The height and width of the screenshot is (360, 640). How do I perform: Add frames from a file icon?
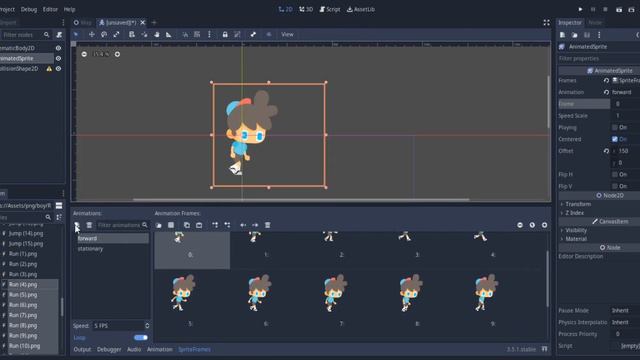tap(159, 225)
